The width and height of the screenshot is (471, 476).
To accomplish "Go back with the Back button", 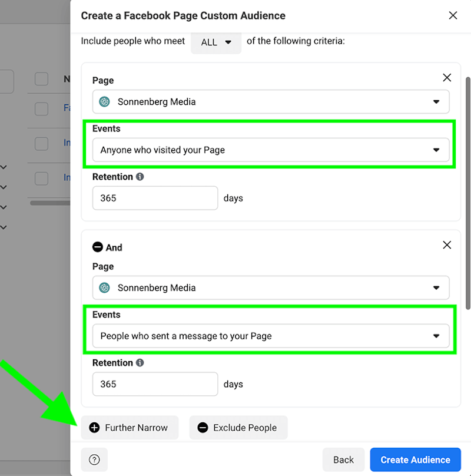I will (343, 460).
